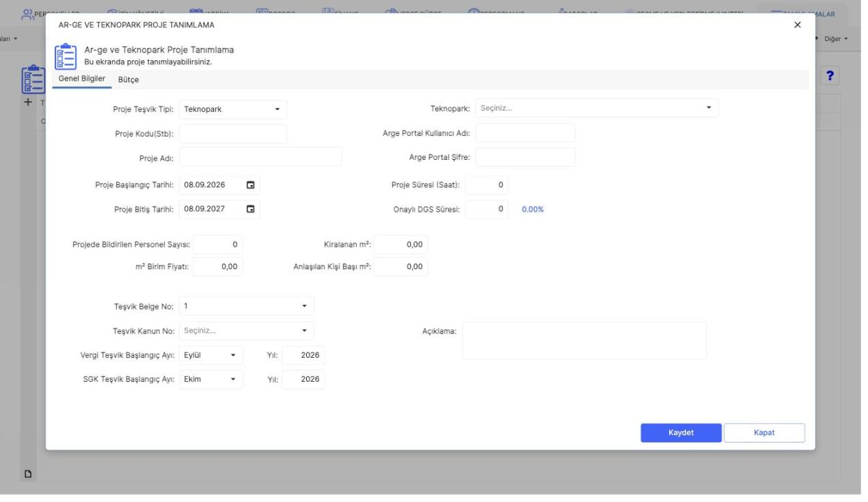Click the Arge Portal Şifre field

525,157
